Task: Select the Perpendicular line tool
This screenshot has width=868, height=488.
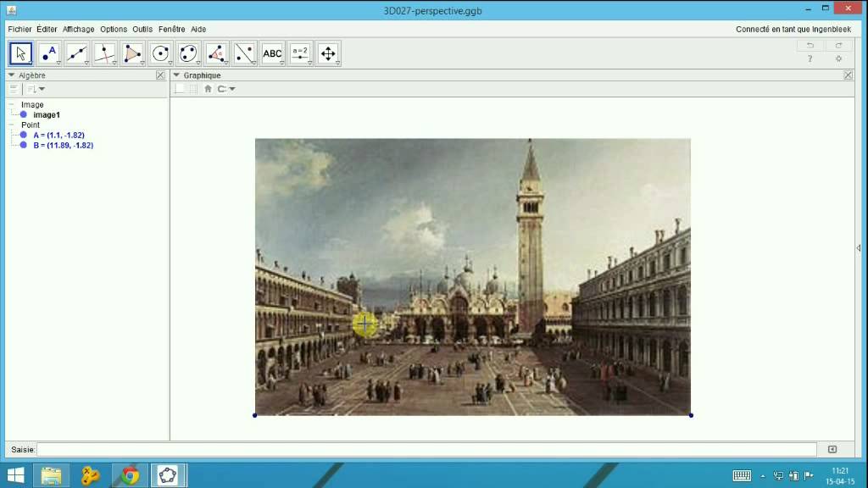Action: pyautogui.click(x=104, y=53)
